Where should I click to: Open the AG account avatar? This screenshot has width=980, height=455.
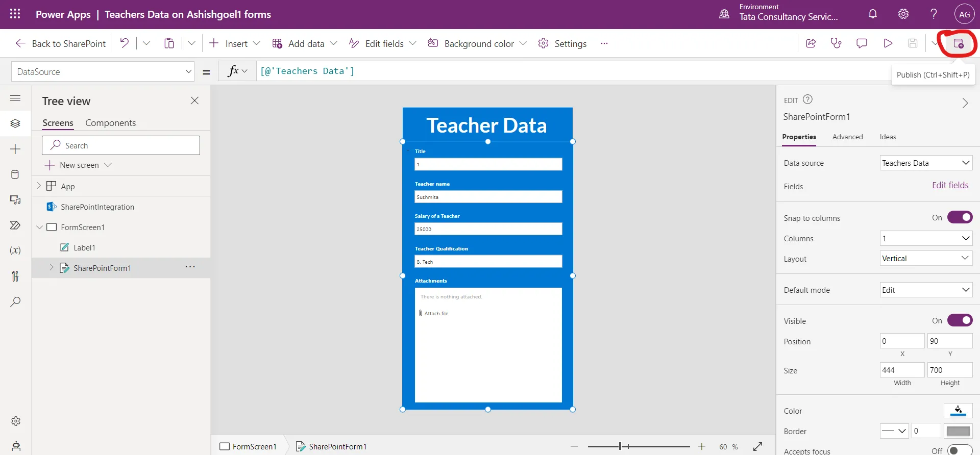pyautogui.click(x=964, y=14)
